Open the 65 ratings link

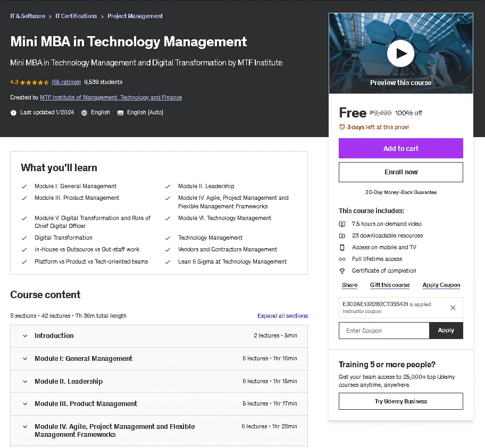(x=66, y=82)
